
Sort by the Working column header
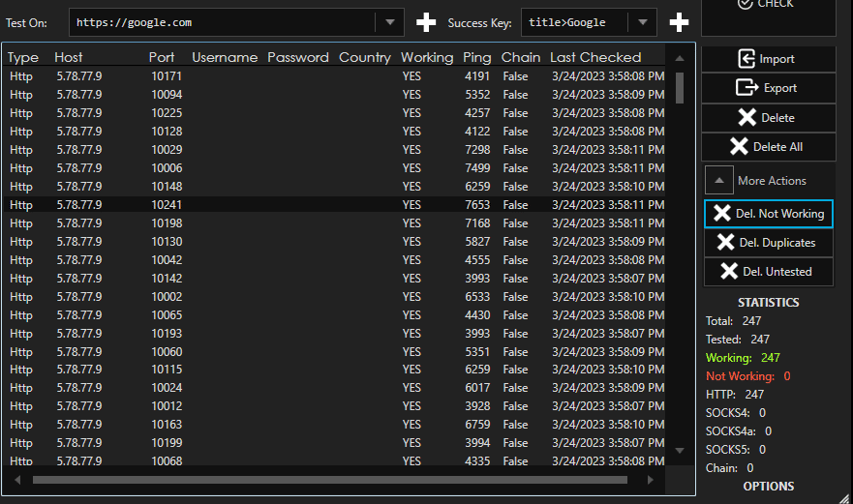[427, 57]
